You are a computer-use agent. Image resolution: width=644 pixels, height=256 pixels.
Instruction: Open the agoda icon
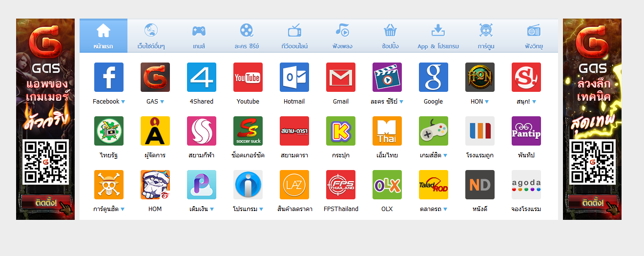pyautogui.click(x=526, y=185)
